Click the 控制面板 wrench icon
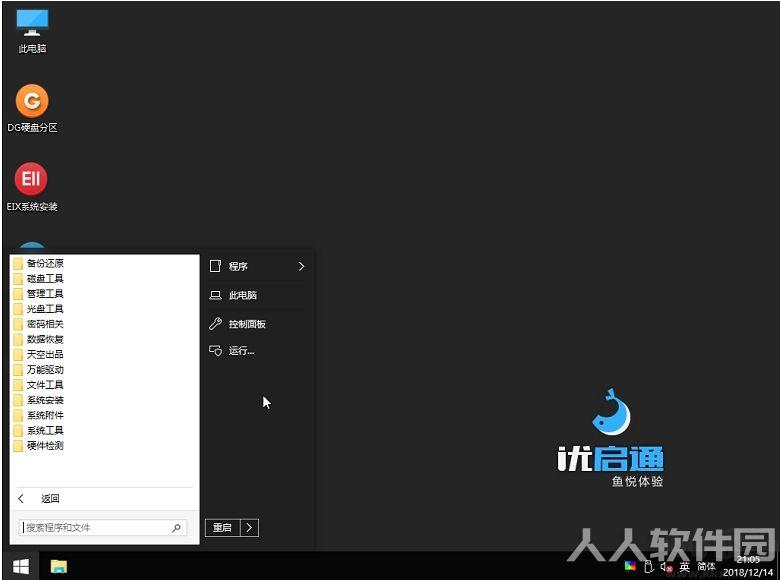The width and height of the screenshot is (780, 580). tap(215, 324)
